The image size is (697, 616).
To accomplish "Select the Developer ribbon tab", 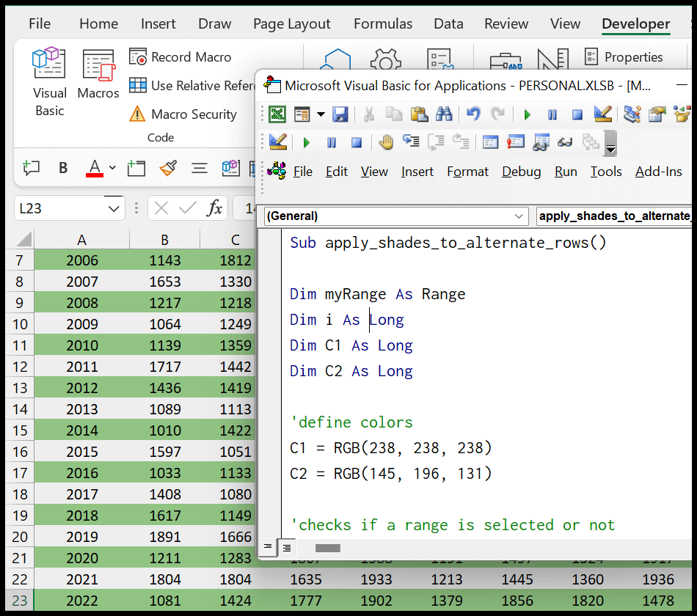I will point(635,23).
